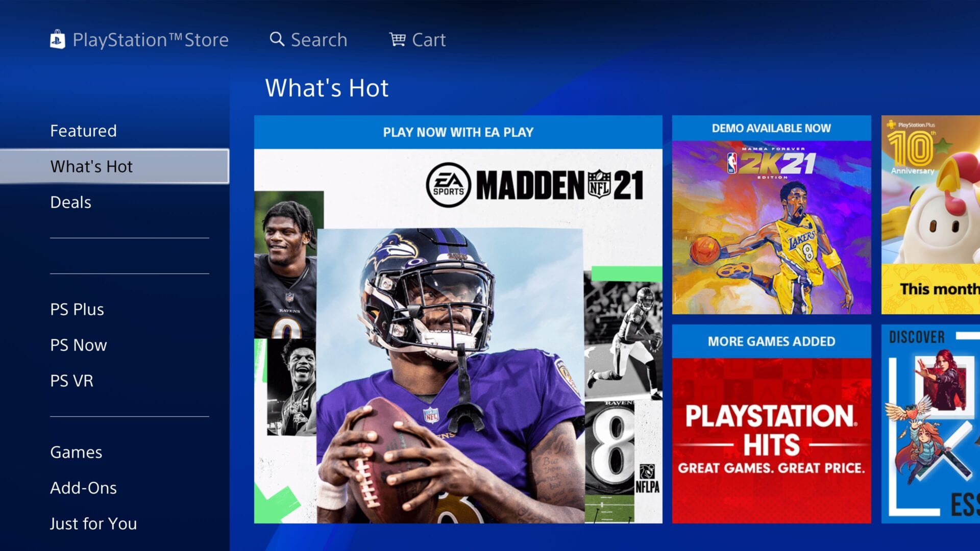Screen dimensions: 980x551
Task: Select the What's Hot sidebar item
Action: coord(114,166)
